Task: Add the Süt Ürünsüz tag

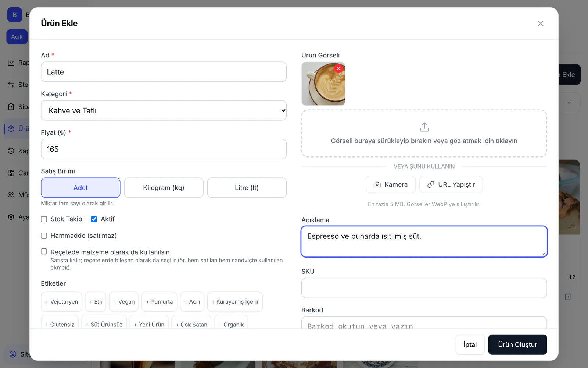Action: [104, 322]
